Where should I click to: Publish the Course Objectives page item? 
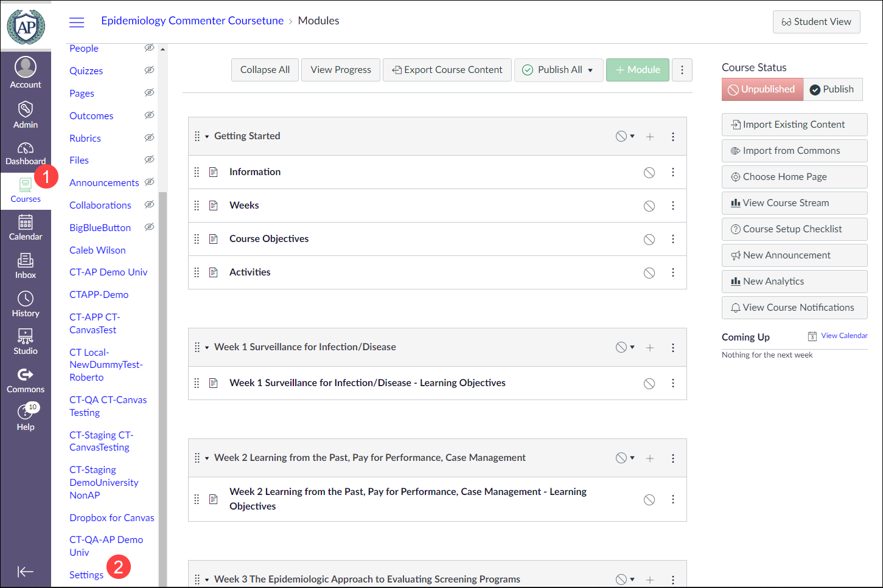coord(649,240)
